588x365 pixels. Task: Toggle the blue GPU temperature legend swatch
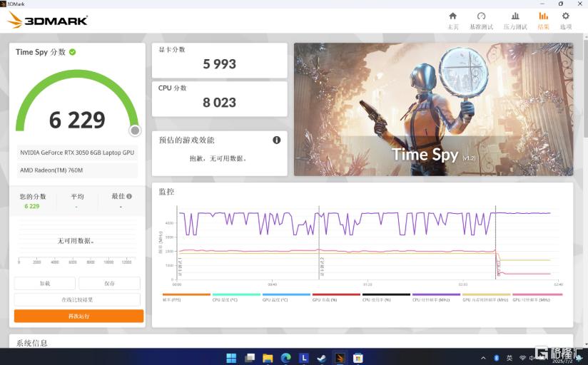click(x=286, y=294)
